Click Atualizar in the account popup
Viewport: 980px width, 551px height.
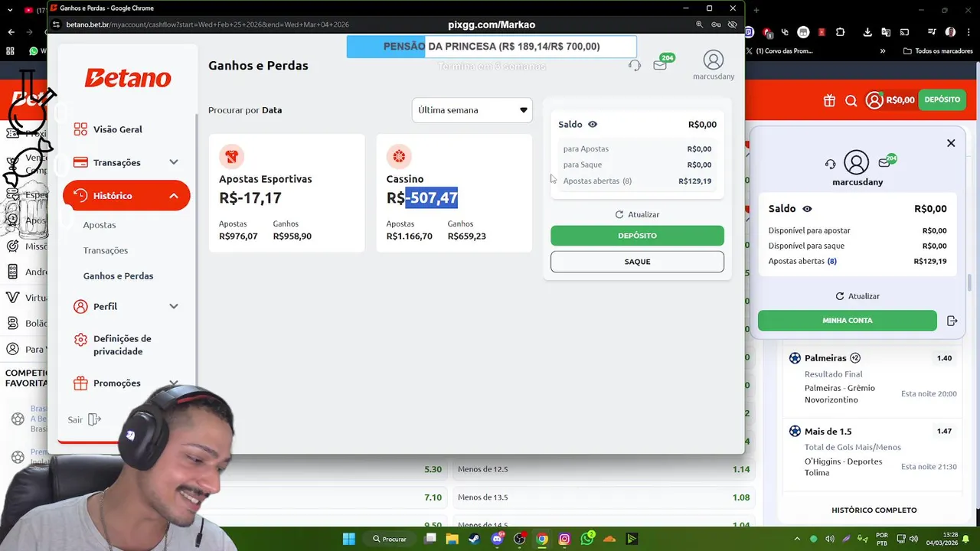point(637,214)
